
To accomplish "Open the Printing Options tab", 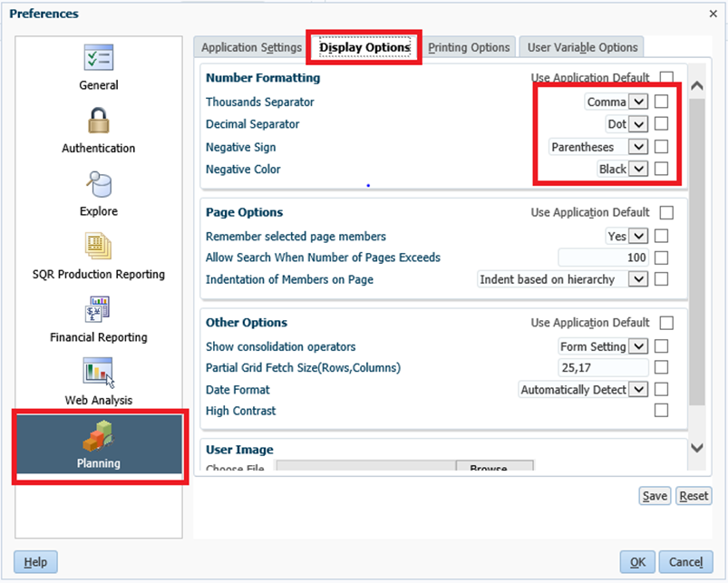I will [470, 47].
